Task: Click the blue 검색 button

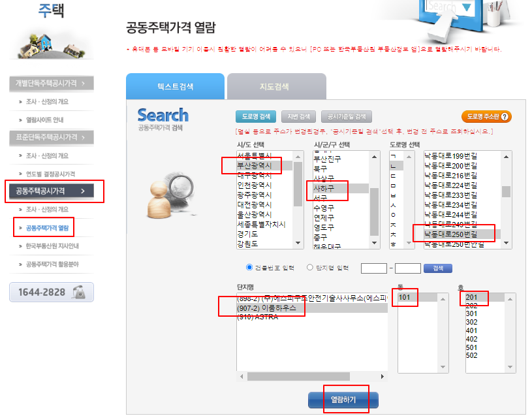Action: tap(438, 268)
